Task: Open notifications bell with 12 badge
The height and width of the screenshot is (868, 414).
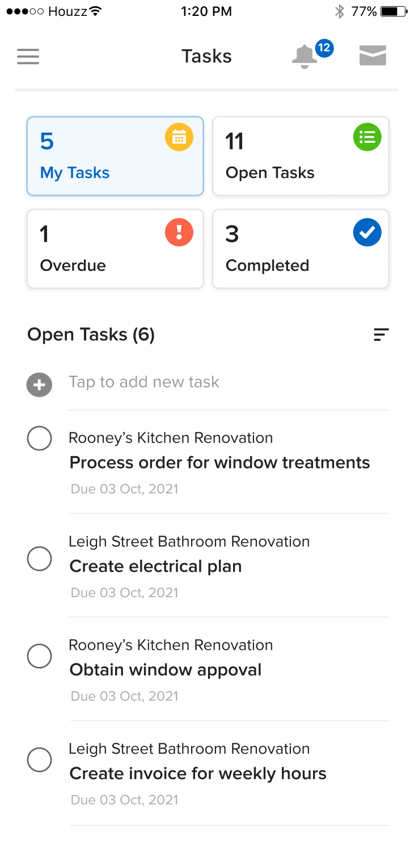Action: pos(305,57)
